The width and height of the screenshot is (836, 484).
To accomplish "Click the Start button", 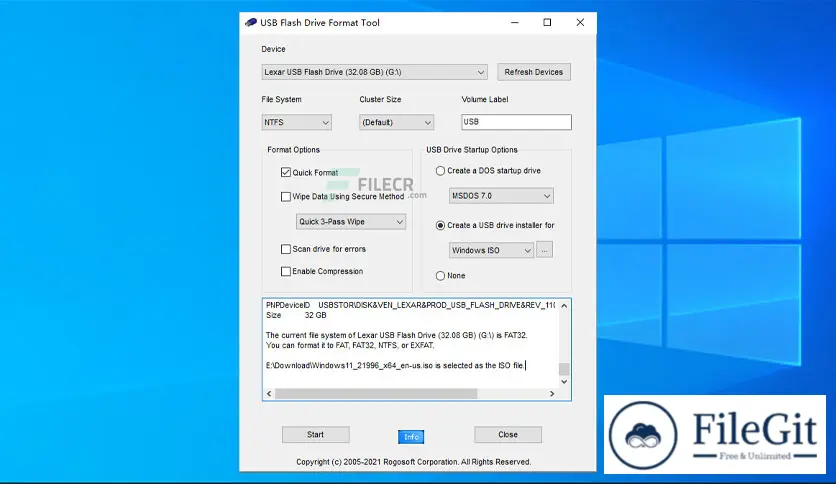I will point(316,434).
